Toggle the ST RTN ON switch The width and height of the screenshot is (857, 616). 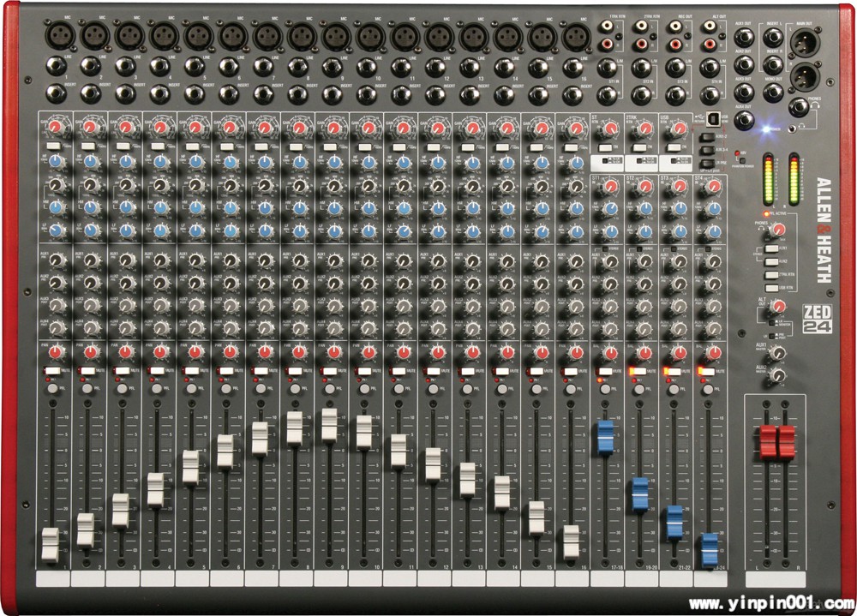coord(607,147)
